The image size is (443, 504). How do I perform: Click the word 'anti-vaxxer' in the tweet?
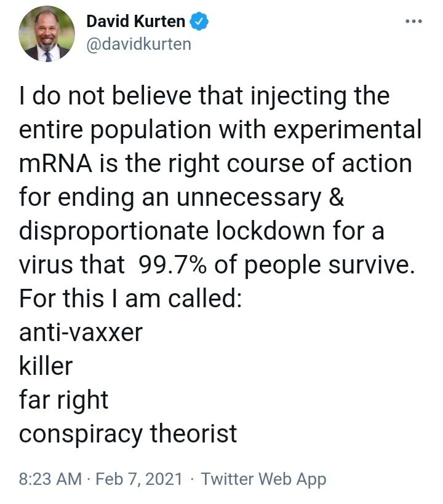(x=81, y=333)
